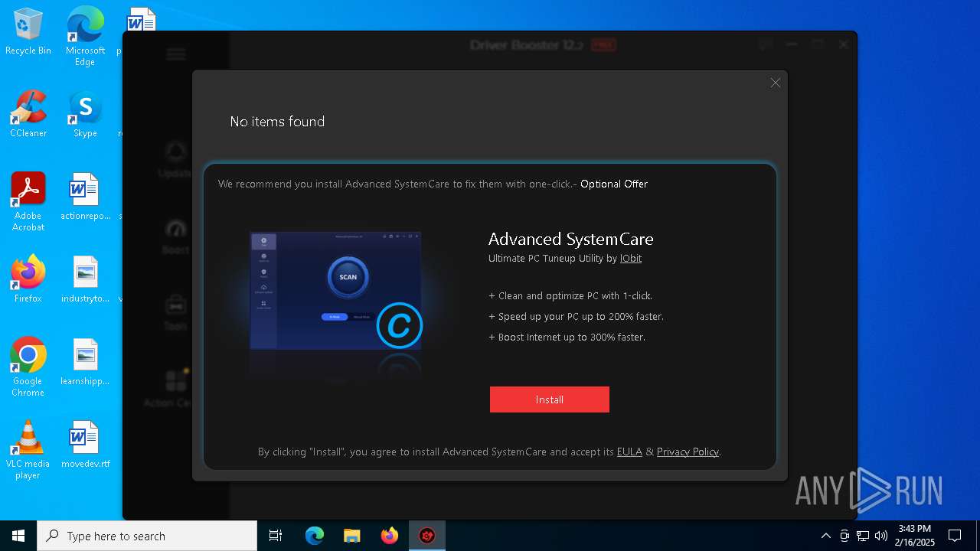Select the industryto image file icon
Image resolution: width=980 pixels, height=551 pixels.
85,279
